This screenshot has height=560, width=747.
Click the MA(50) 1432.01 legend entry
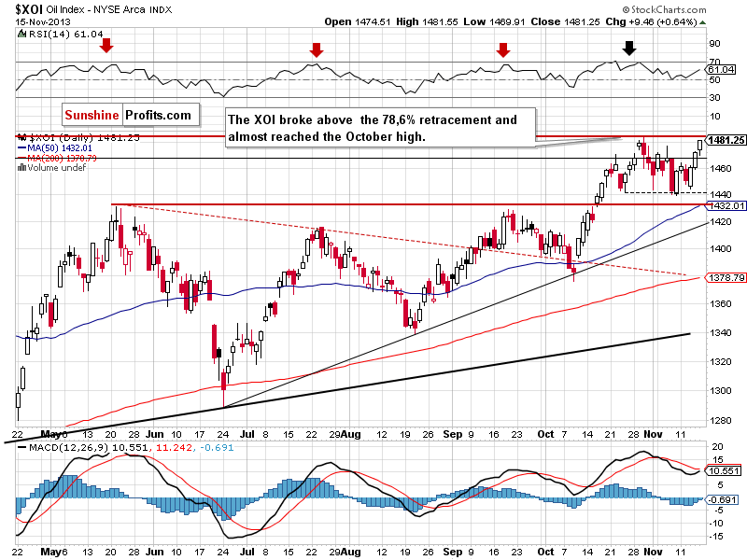point(54,148)
